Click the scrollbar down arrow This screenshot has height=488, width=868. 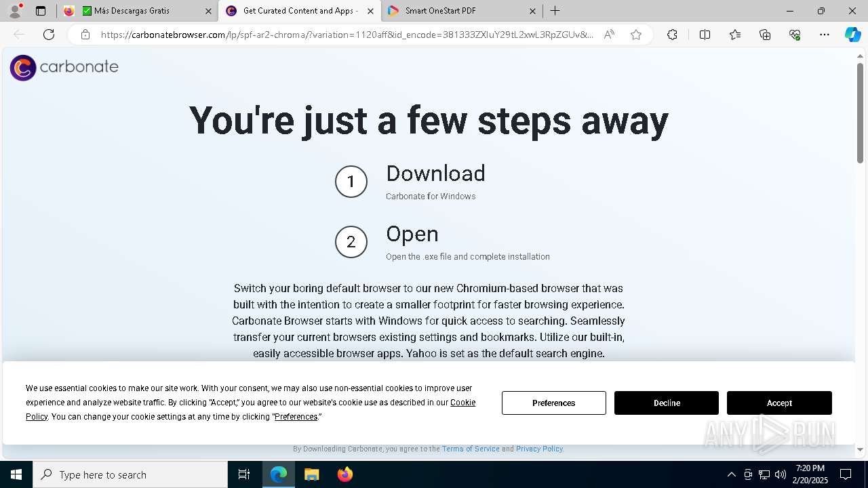click(860, 449)
